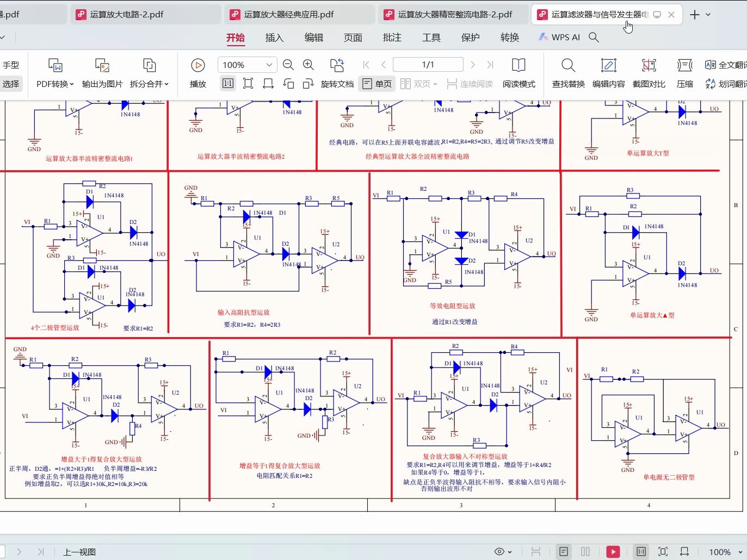Image resolution: width=747 pixels, height=560 pixels.
Task: Rotate page clockwise icon
Action: [x=308, y=84]
